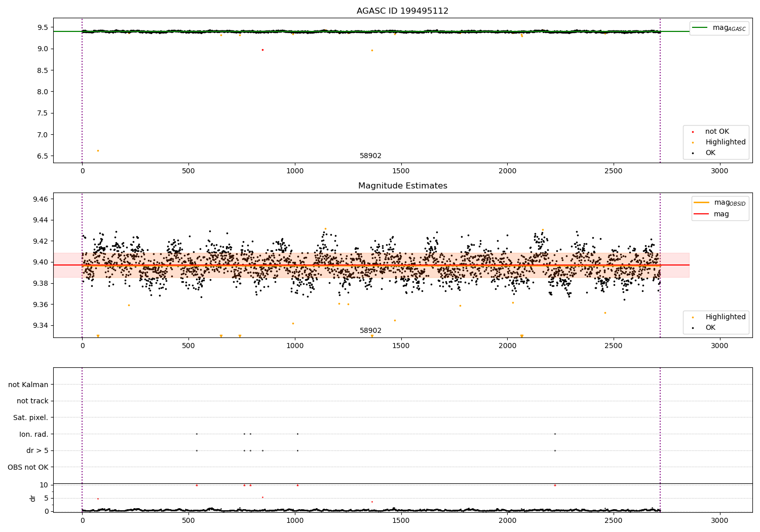The height and width of the screenshot is (532, 760).
Task: Click the red line sample beside 'mag' legend entry
Action: 702,214
